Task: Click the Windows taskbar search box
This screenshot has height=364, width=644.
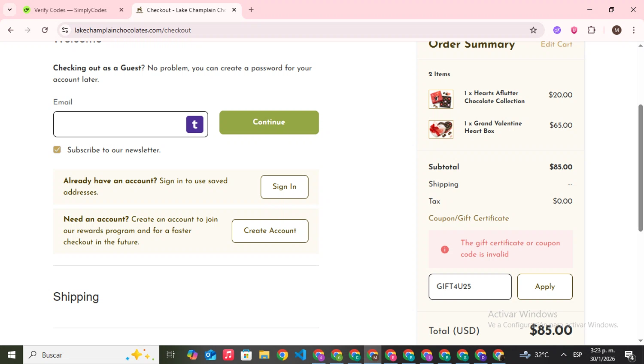Action: point(91,355)
